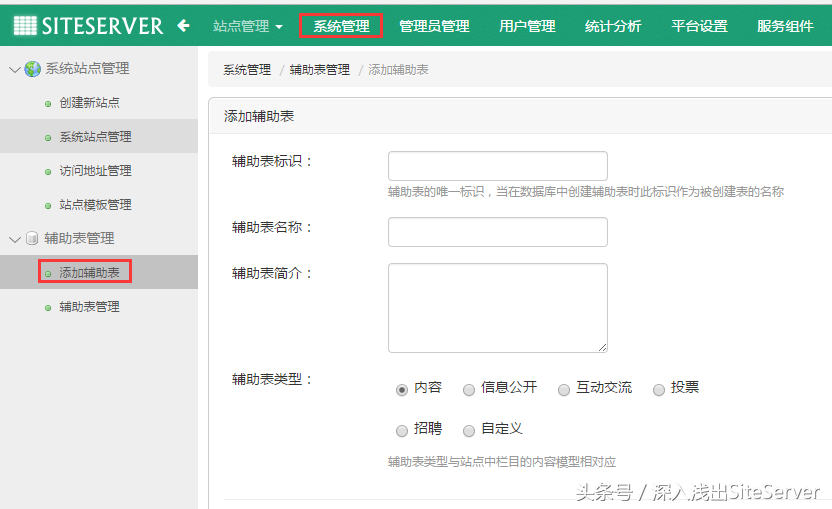
Task: Click the SiteServer grid logo icon
Action: pyautogui.click(x=25, y=25)
